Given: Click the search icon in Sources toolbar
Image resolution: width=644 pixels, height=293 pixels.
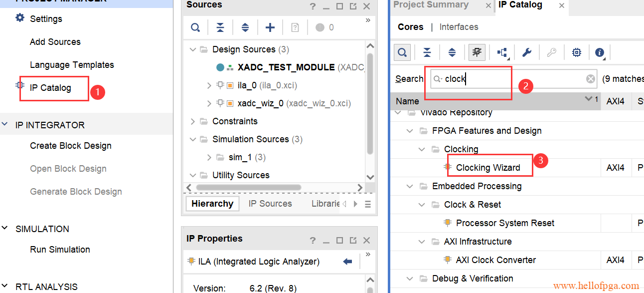Looking at the screenshot, I should (195, 27).
